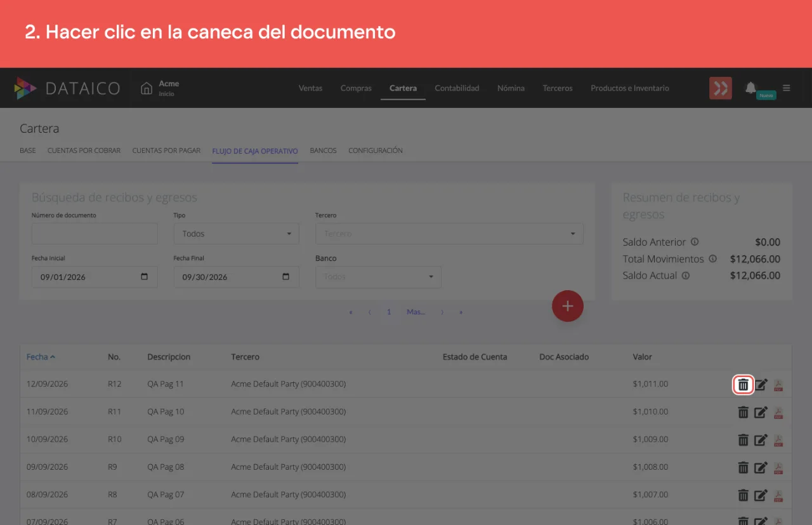Download the PDF icon for R11
Viewport: 812px width, 525px height.
(x=778, y=413)
